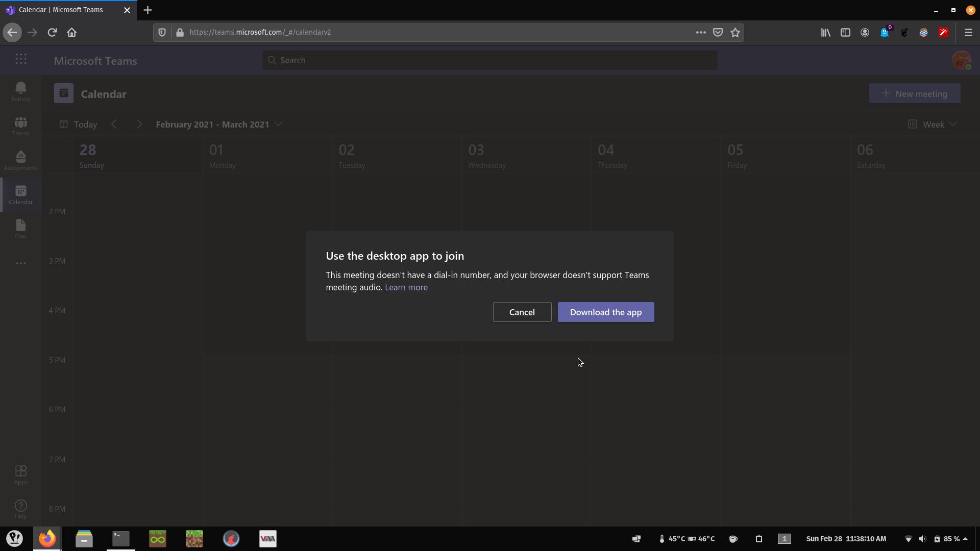
Task: Toggle the Firefox sidebar view
Action: pos(845,32)
